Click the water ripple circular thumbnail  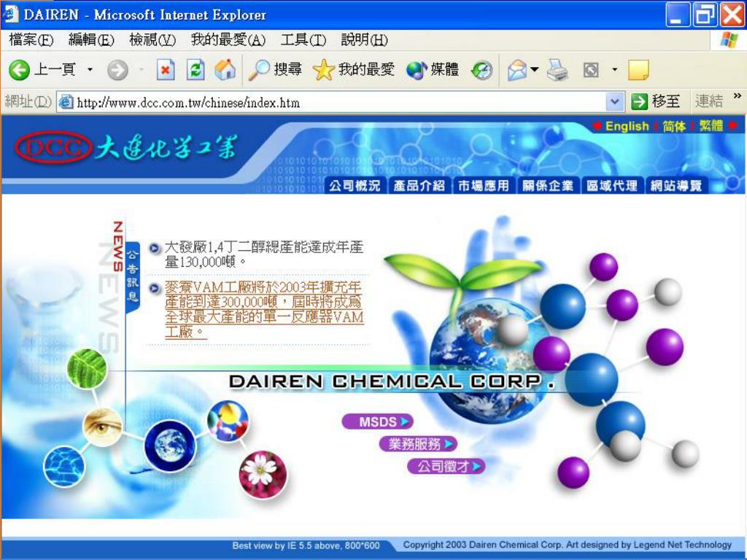(x=64, y=466)
